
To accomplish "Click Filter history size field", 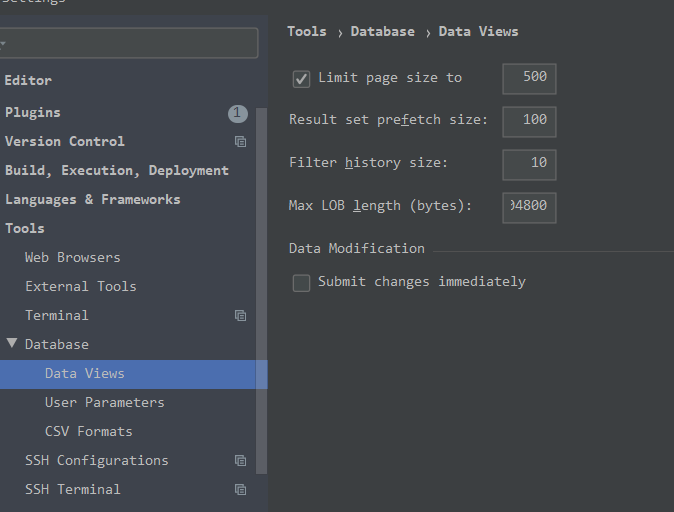I will click(x=529, y=165).
